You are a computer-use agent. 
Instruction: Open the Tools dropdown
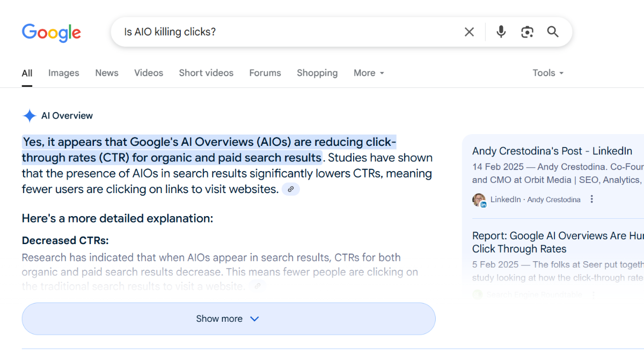pos(547,73)
